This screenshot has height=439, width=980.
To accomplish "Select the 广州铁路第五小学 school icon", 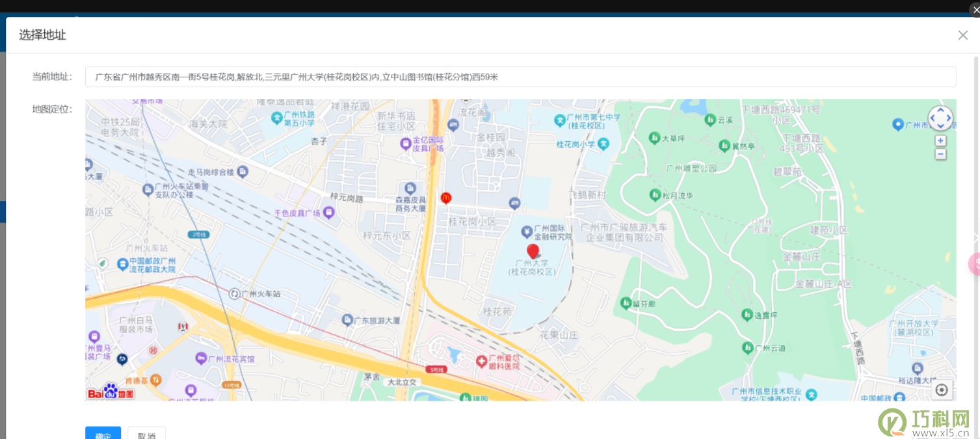I will coord(277,118).
